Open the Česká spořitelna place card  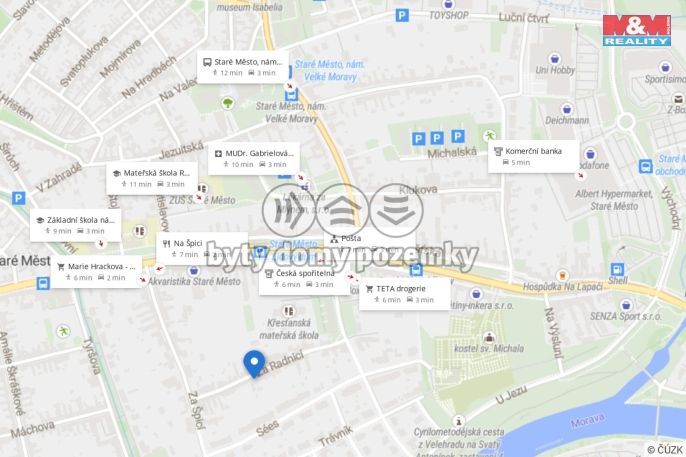tap(304, 279)
